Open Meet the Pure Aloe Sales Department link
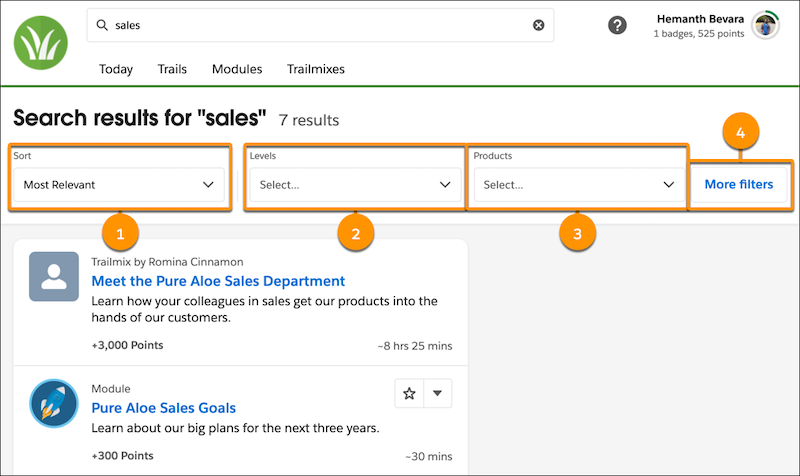 tap(218, 281)
